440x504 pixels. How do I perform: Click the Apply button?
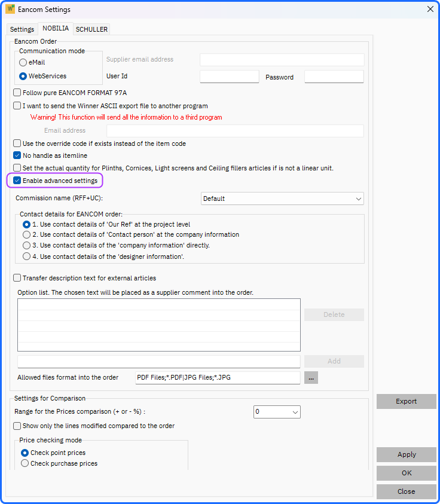coord(407,454)
